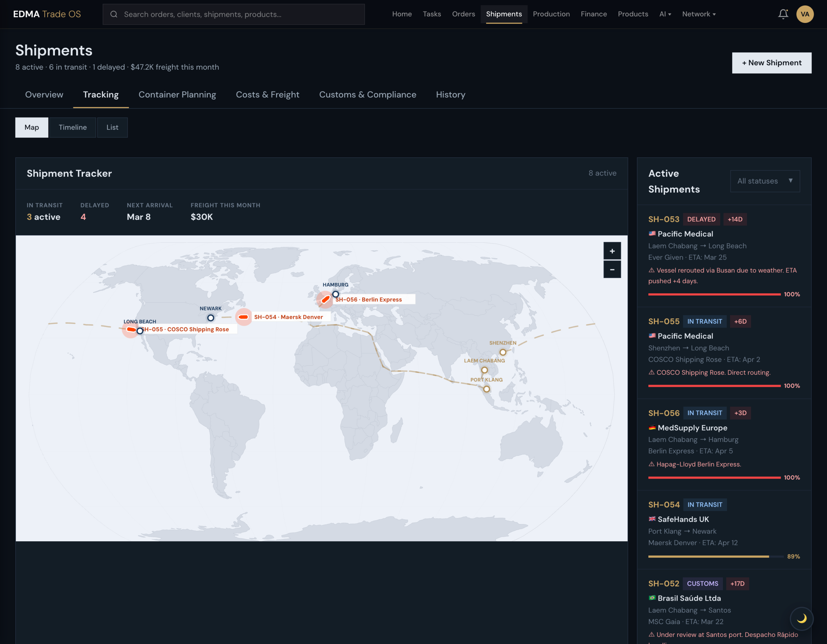827x644 pixels.
Task: Select the SH-056 Berlin Express ship marker
Action: (x=325, y=299)
